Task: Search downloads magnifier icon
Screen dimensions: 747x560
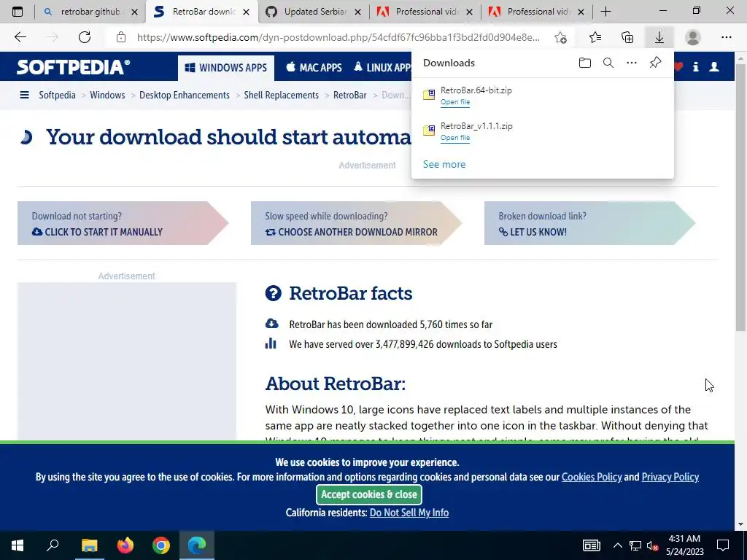Action: (608, 63)
